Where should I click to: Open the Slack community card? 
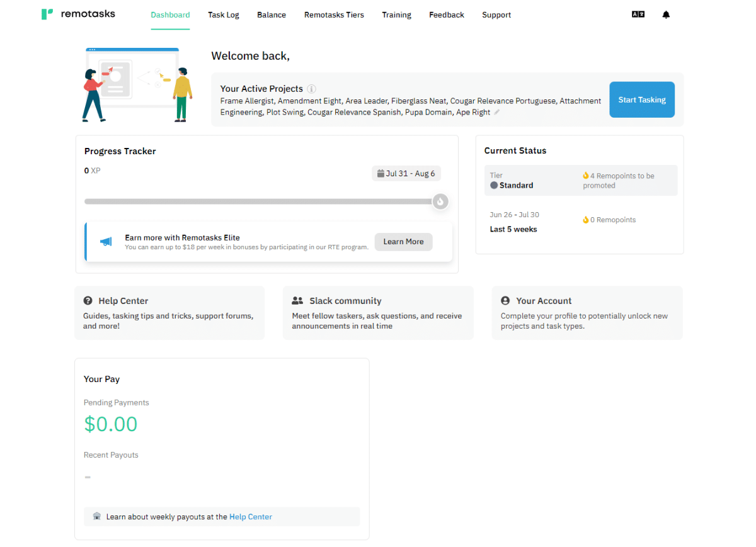(x=378, y=313)
